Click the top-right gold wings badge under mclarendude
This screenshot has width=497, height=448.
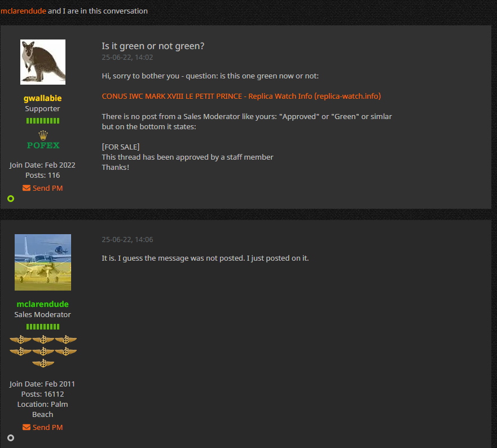tap(66, 340)
